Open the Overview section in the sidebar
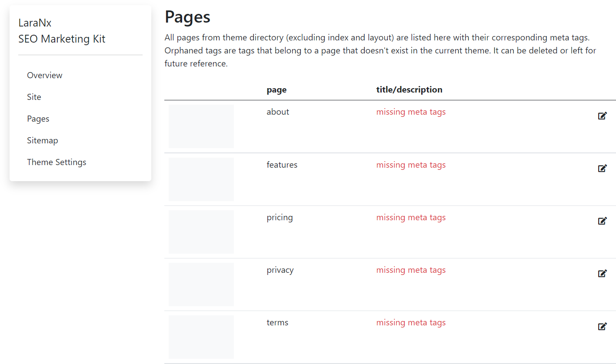The width and height of the screenshot is (616, 364). tap(44, 75)
